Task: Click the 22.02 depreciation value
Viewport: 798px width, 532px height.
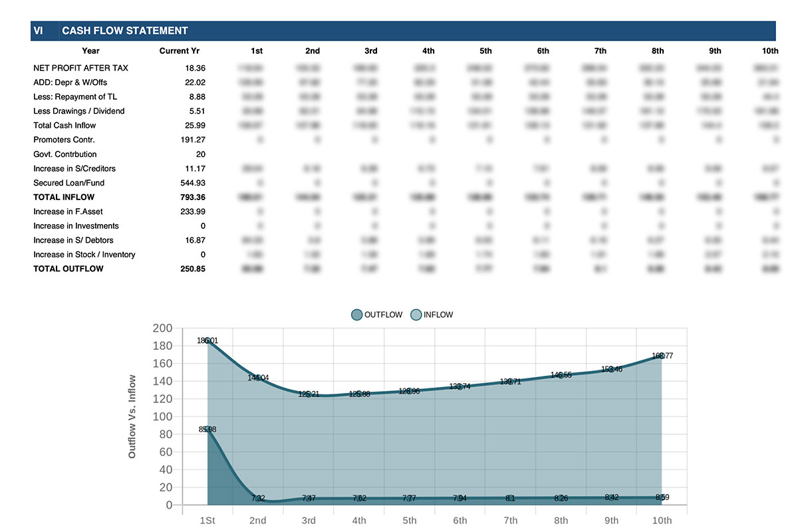Action: [196, 82]
